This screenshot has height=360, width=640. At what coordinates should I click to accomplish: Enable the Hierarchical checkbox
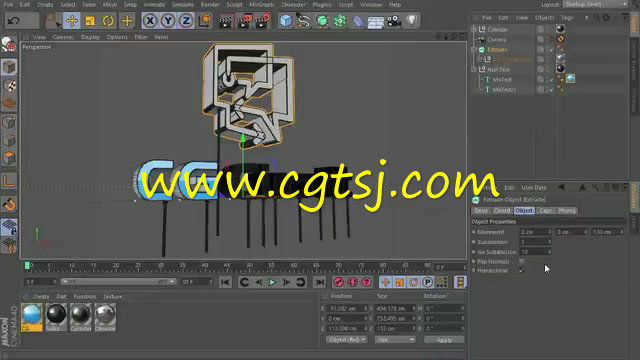521,270
